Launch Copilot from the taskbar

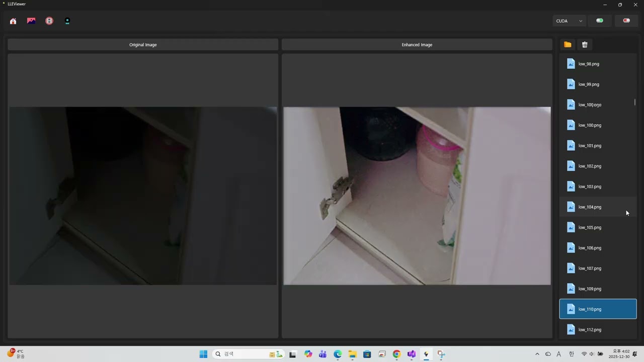308,354
